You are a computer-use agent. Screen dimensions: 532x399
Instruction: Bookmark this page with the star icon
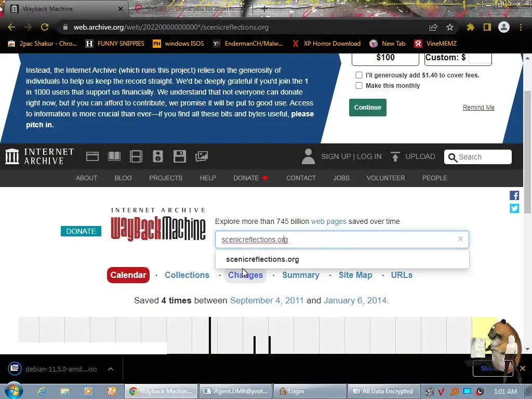(x=450, y=27)
